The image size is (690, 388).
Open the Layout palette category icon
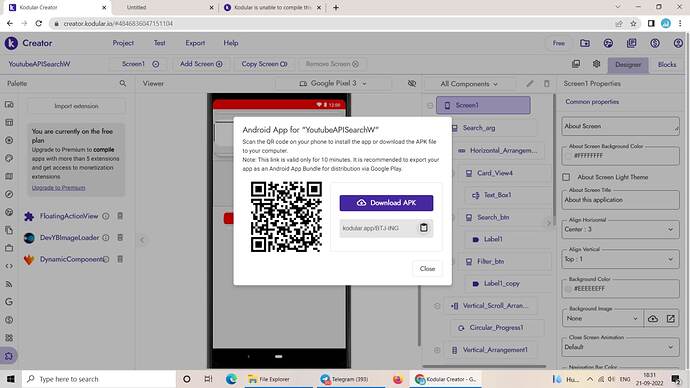9,122
